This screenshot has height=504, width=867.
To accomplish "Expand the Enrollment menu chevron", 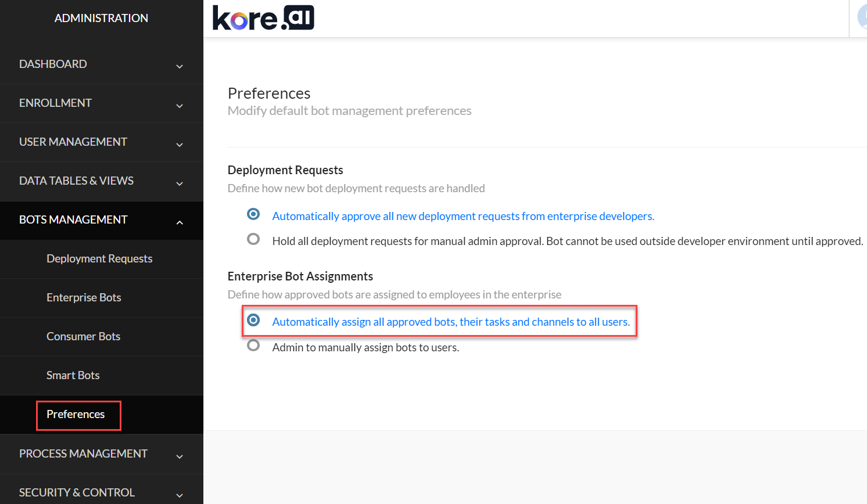I will tap(180, 106).
